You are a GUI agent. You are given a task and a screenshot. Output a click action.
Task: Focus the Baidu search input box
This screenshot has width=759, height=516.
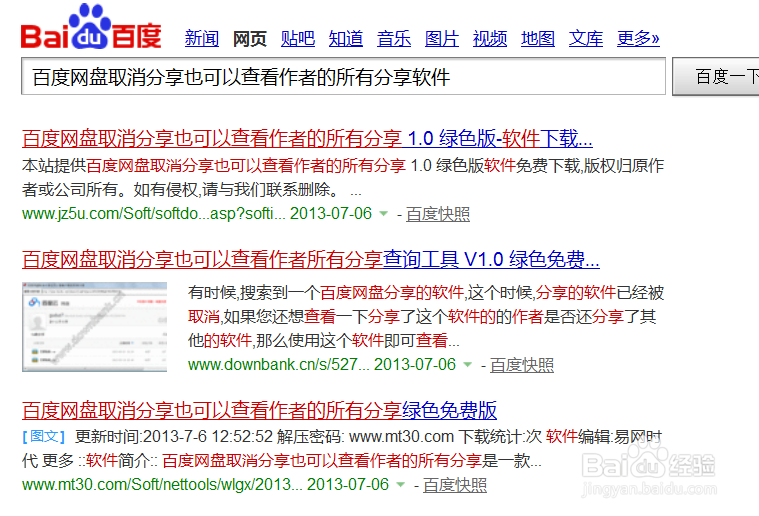pyautogui.click(x=343, y=76)
